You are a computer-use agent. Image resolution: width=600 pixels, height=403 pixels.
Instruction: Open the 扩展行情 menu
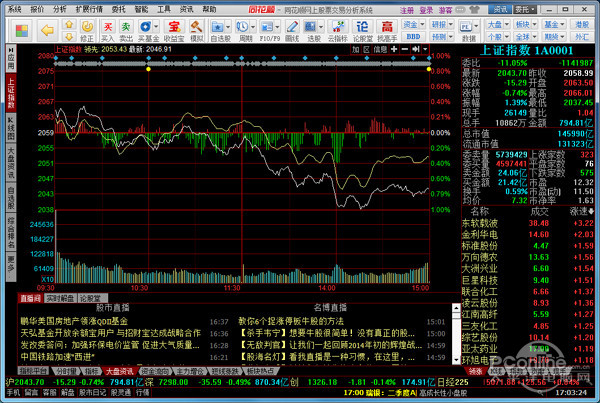[90, 7]
